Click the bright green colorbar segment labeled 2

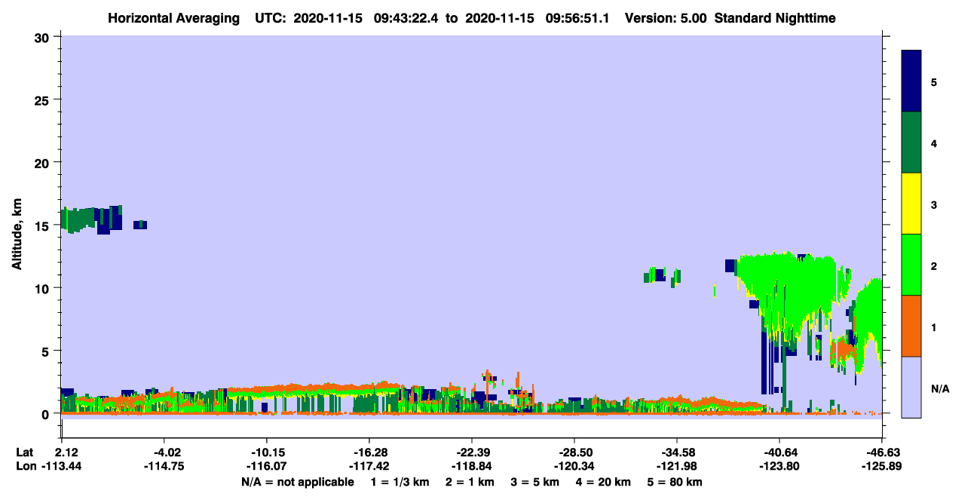911,265
